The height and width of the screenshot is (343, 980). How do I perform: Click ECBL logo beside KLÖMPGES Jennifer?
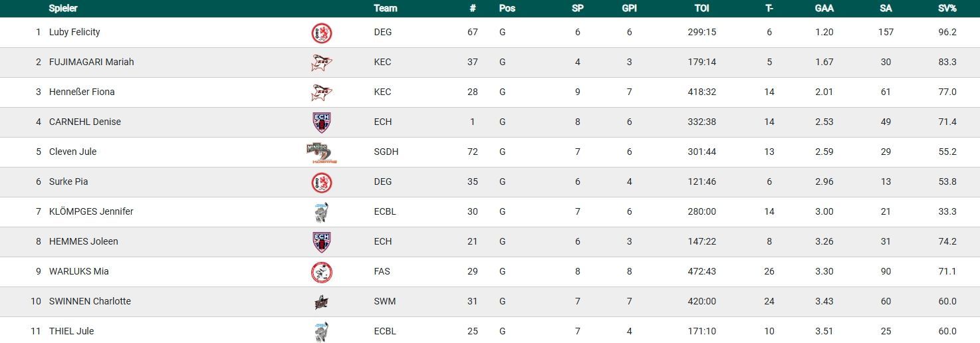322,212
